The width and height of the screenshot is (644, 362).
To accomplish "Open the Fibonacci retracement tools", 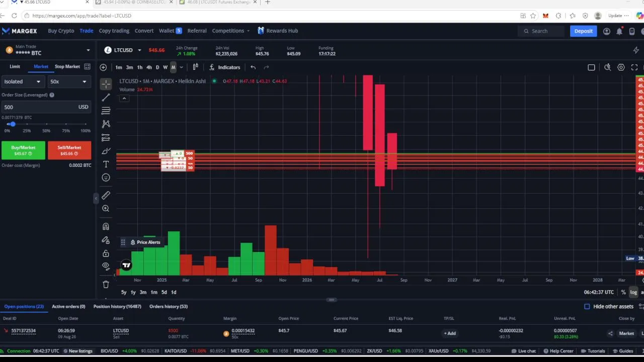I will (x=106, y=111).
